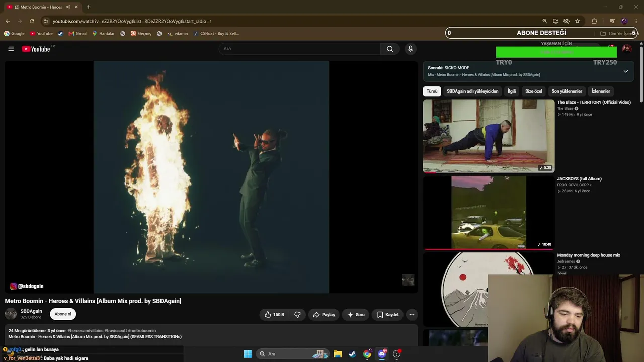Go back with the browser back arrow
The width and height of the screenshot is (644, 362).
point(8,21)
